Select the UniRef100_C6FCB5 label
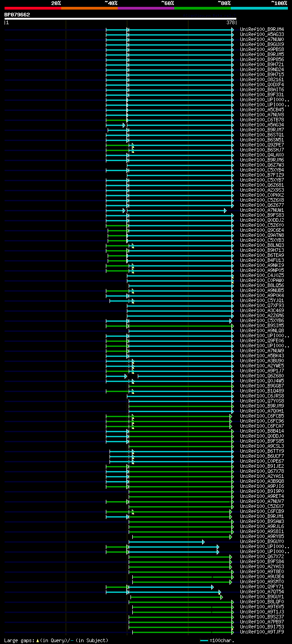The height and width of the screenshot is (644, 292). (262, 416)
